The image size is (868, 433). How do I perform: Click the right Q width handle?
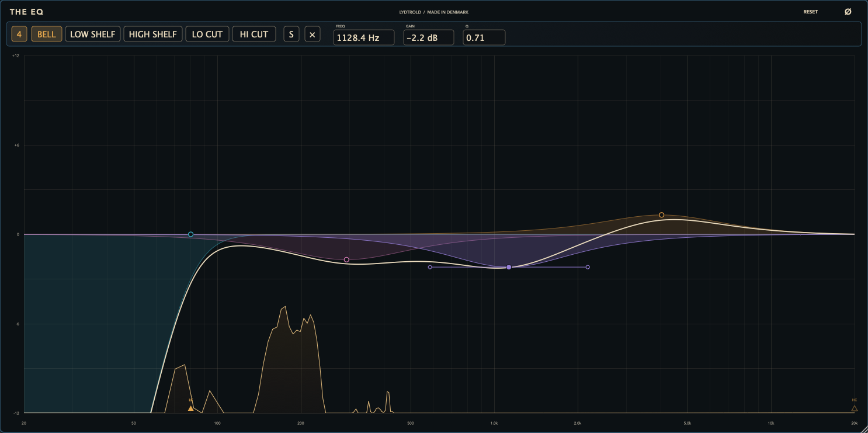click(x=588, y=267)
